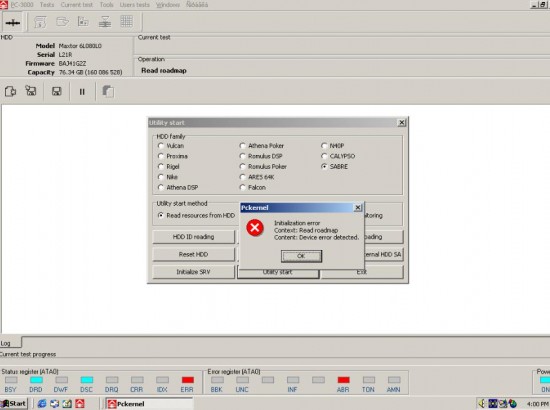Click the cyan DRD status indicator
550x410 pixels.
(36, 380)
